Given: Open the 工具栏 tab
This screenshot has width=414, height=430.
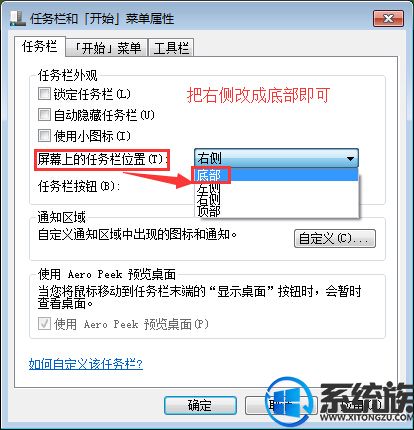Looking at the screenshot, I should (171, 48).
